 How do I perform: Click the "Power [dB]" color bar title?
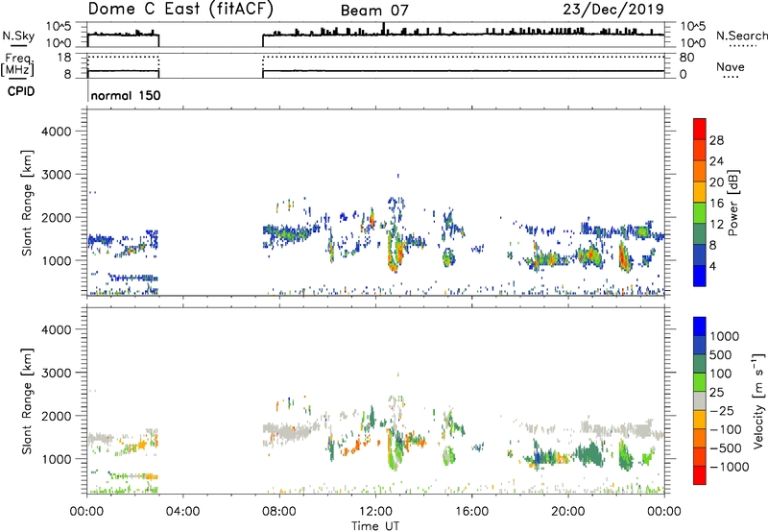(x=732, y=203)
